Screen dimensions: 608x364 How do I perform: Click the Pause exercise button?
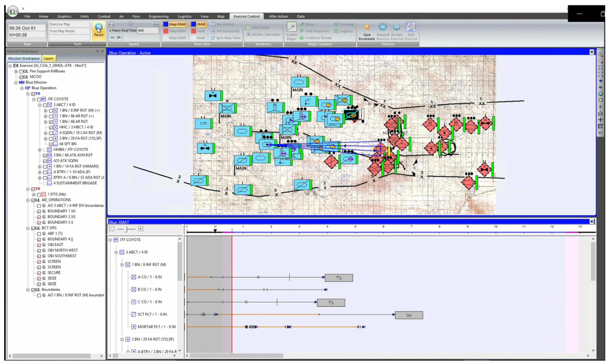99,30
